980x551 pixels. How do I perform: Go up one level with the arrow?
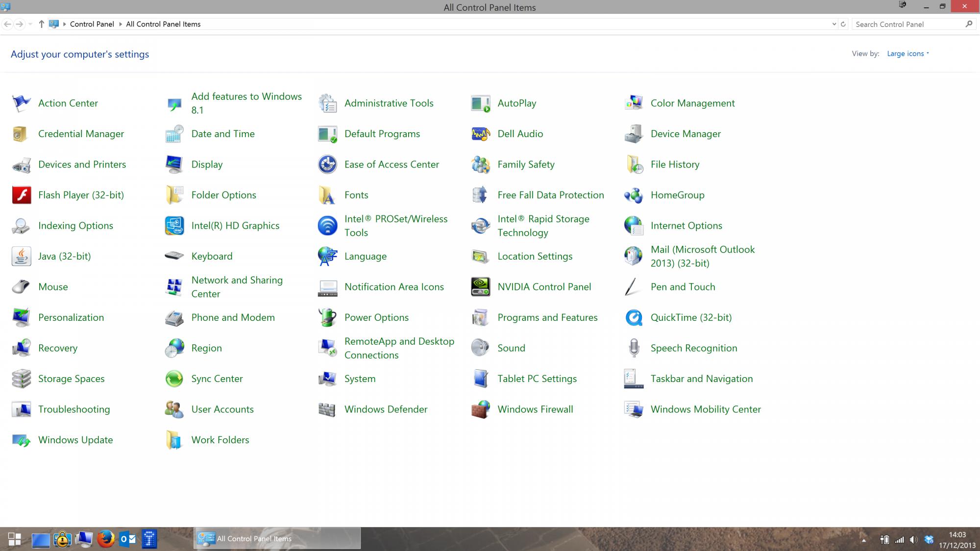click(x=41, y=24)
